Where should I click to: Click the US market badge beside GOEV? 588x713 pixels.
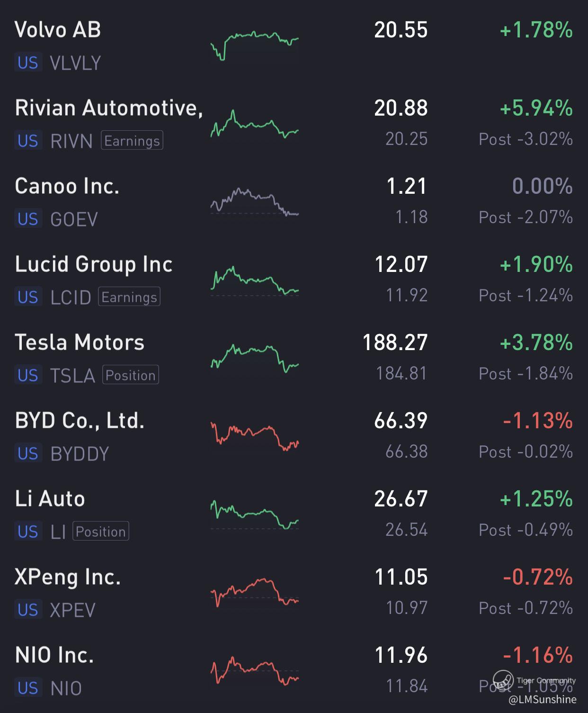point(28,219)
